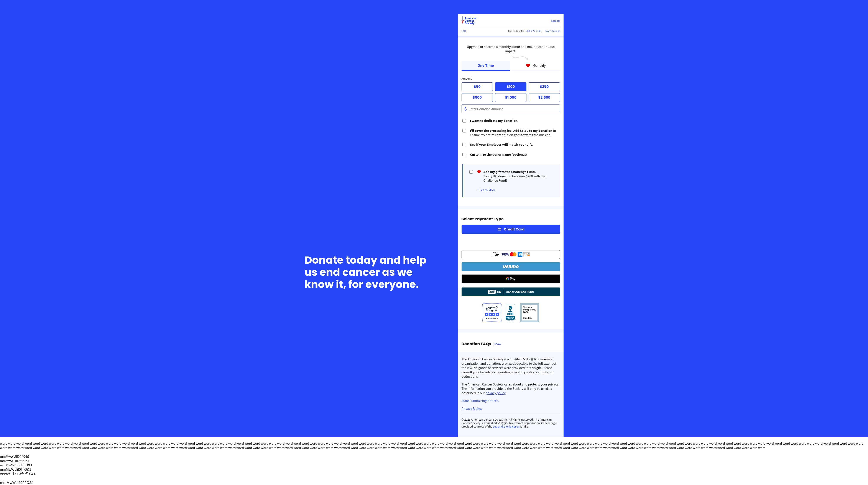
Task: Click the American Cancer Society logo
Action: click(x=469, y=21)
